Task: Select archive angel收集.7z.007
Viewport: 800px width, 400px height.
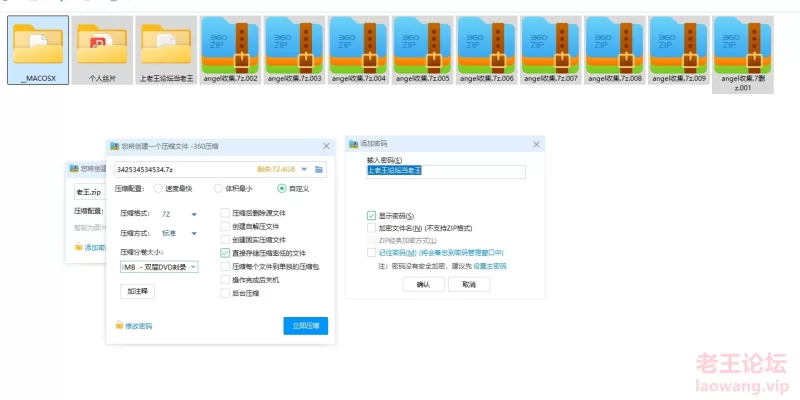Action: tap(551, 50)
